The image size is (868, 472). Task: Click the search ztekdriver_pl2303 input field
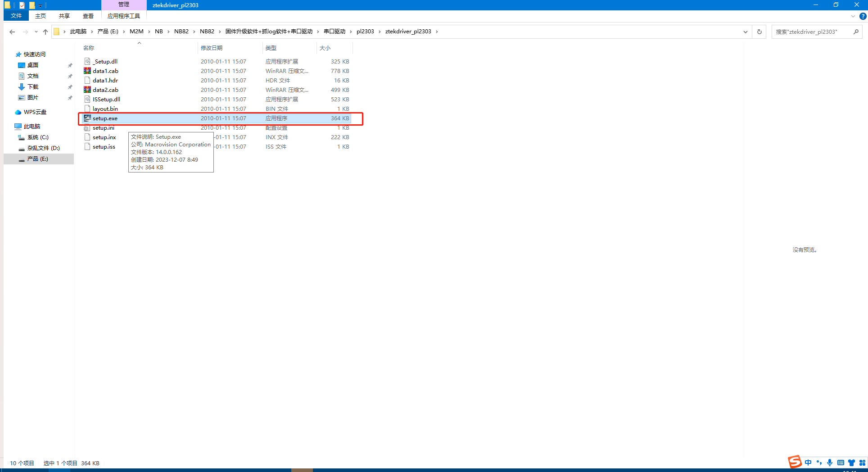click(811, 32)
